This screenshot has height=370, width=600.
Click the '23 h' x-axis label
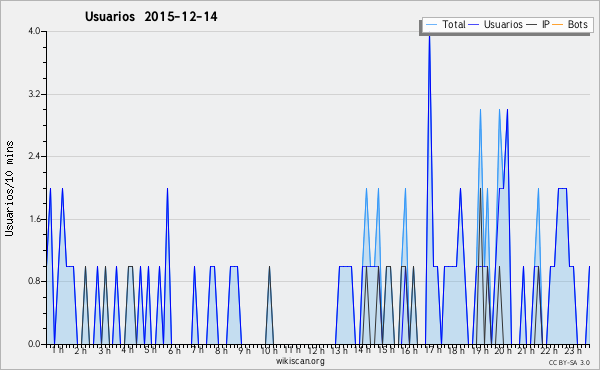573,351
